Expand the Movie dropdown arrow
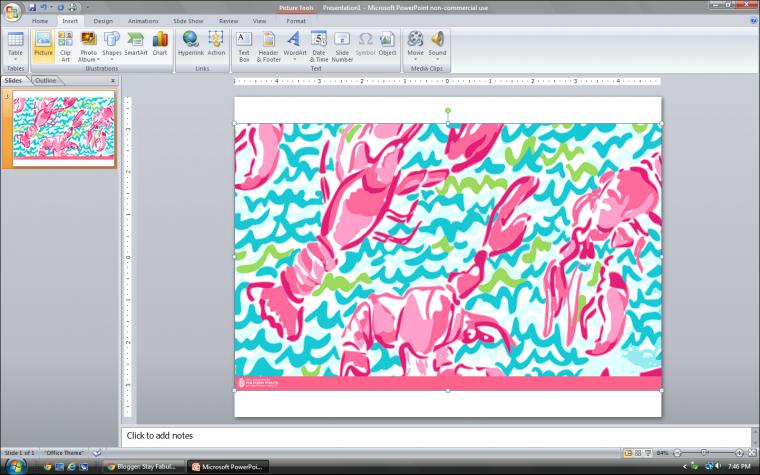This screenshot has height=475, width=760. [415, 60]
